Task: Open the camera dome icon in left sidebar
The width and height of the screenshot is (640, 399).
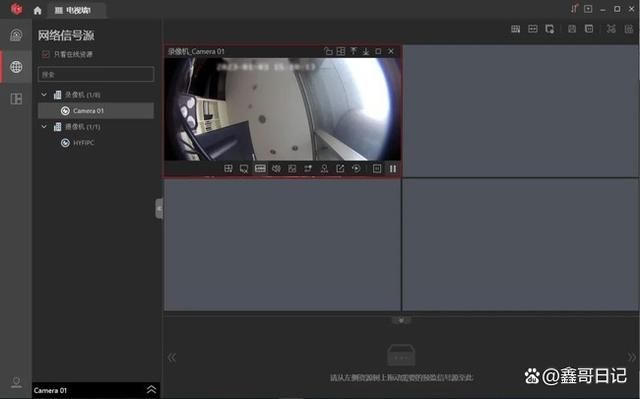Action: [x=16, y=35]
